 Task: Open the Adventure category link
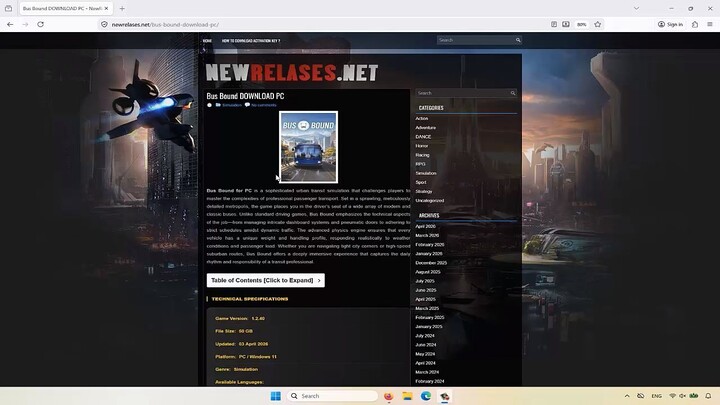click(426, 128)
